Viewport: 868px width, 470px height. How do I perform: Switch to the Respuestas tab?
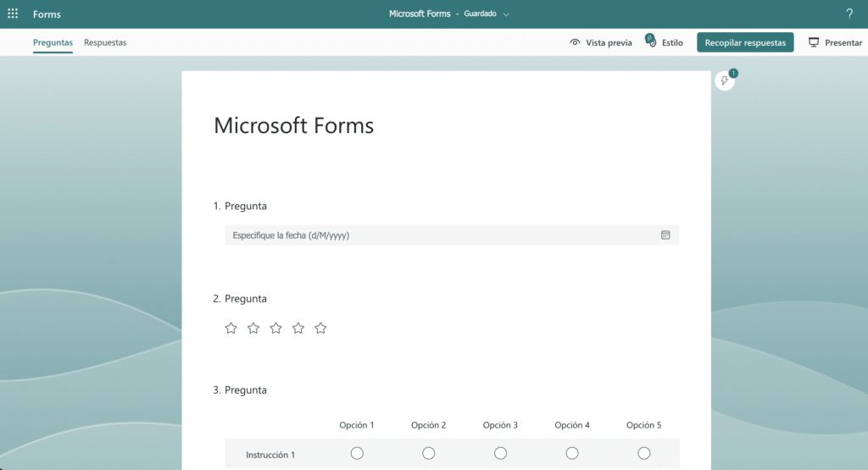[105, 42]
